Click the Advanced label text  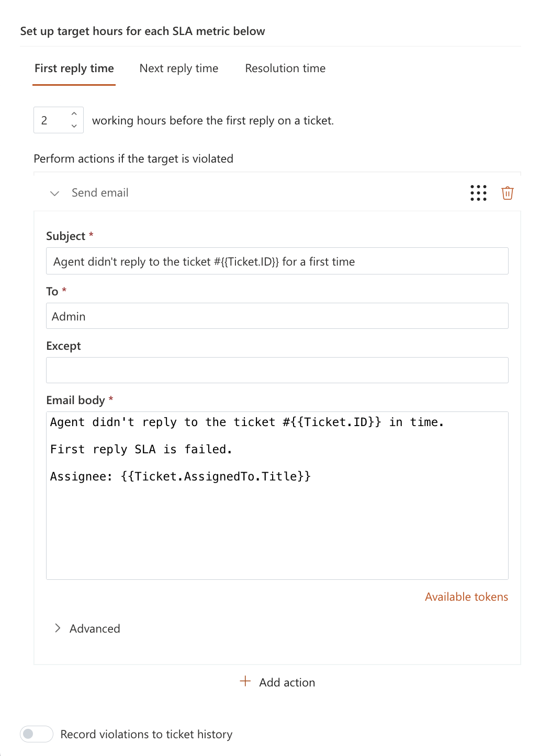[x=95, y=629]
